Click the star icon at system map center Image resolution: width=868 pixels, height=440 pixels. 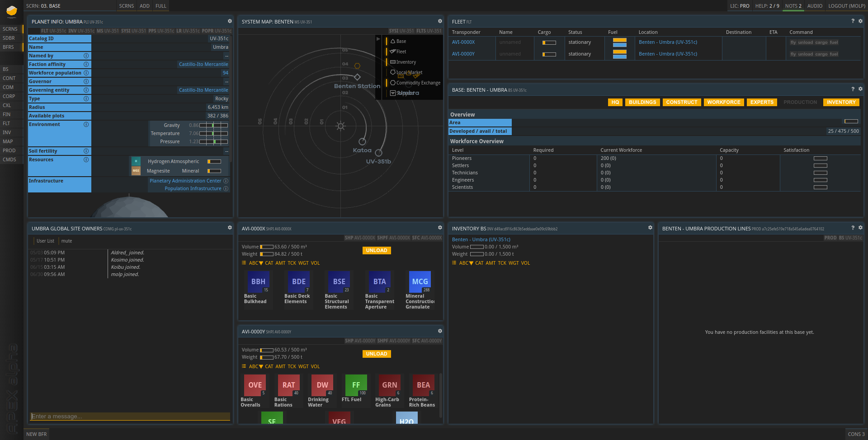(341, 126)
